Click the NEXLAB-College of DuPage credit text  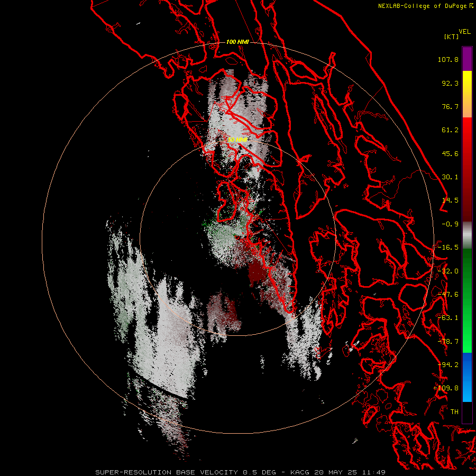point(426,6)
